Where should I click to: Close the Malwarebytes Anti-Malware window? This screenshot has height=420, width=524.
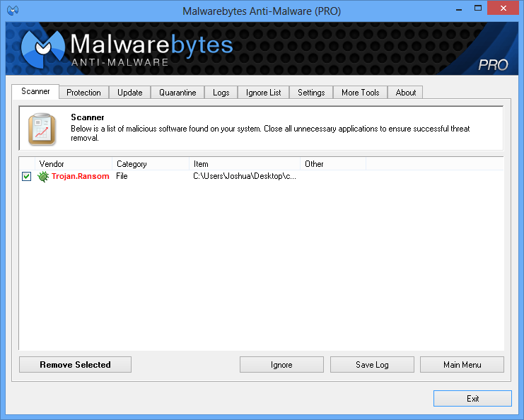(x=503, y=8)
